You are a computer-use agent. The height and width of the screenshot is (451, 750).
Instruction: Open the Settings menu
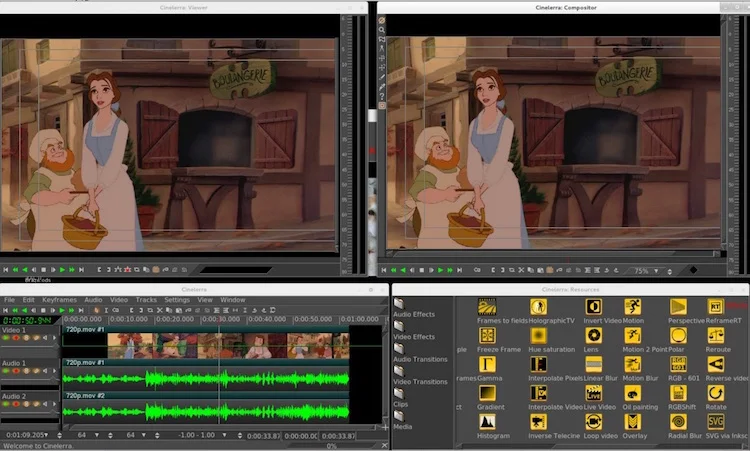pos(177,300)
